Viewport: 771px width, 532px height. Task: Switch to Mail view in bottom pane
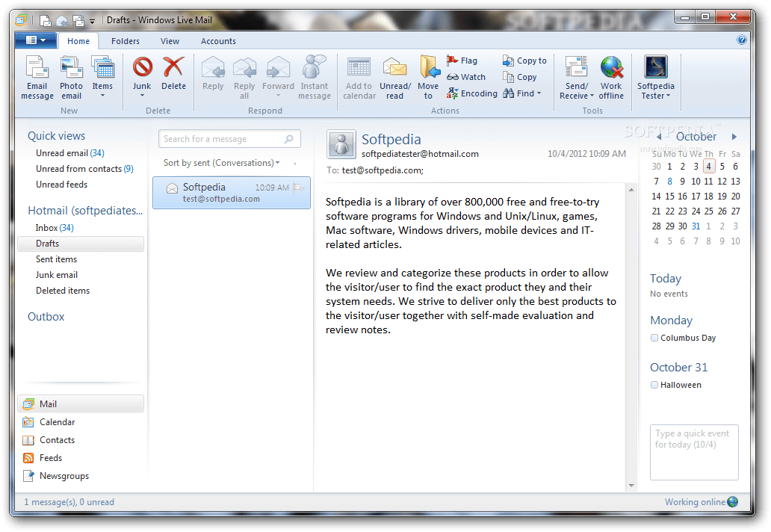coord(81,403)
